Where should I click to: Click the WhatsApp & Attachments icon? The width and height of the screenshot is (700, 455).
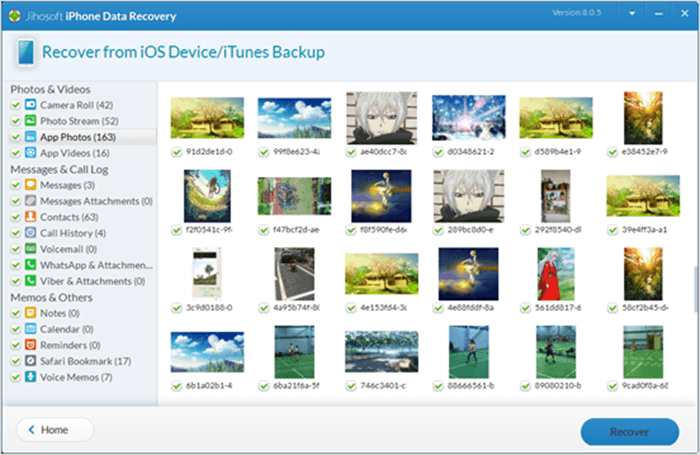(30, 265)
